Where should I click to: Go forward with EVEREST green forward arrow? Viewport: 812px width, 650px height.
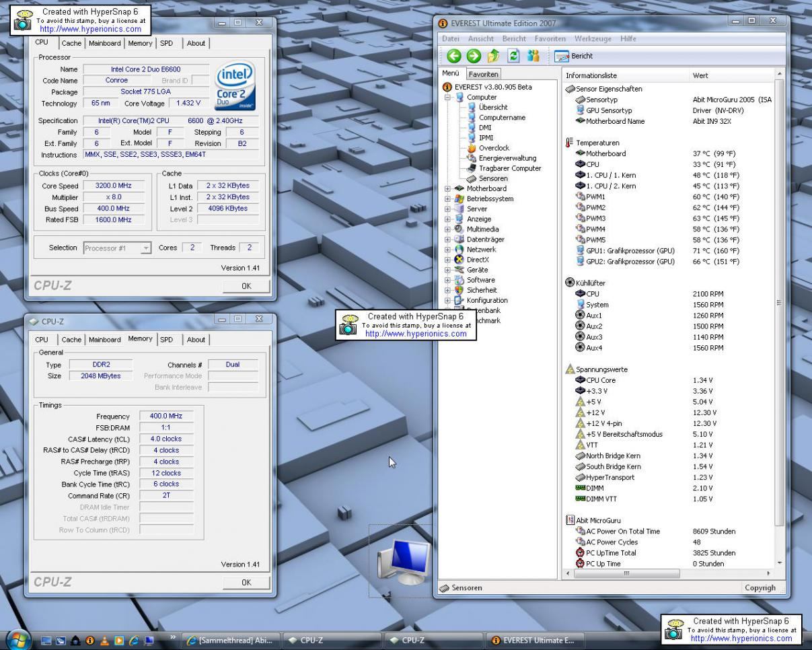tap(474, 56)
